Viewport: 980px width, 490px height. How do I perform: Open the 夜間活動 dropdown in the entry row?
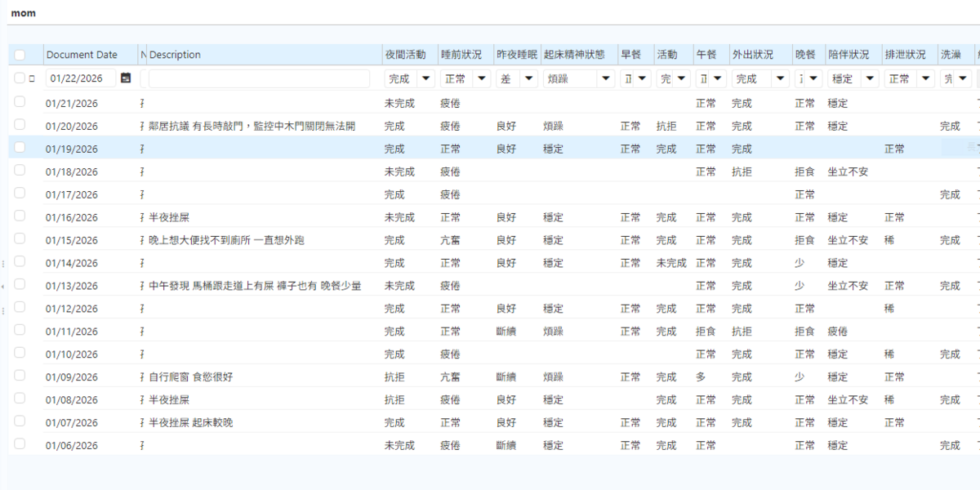425,79
